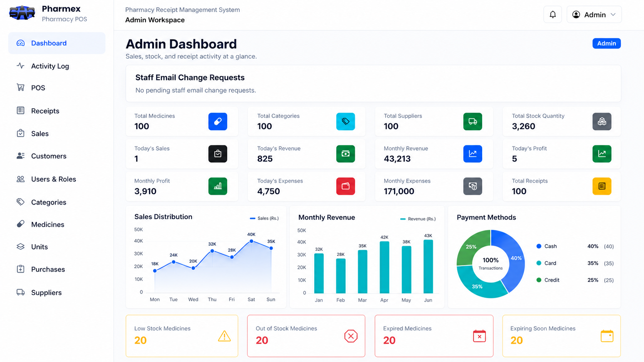Click the Sat 40K data point
Image resolution: width=644 pixels, height=362 pixels.
251,241
